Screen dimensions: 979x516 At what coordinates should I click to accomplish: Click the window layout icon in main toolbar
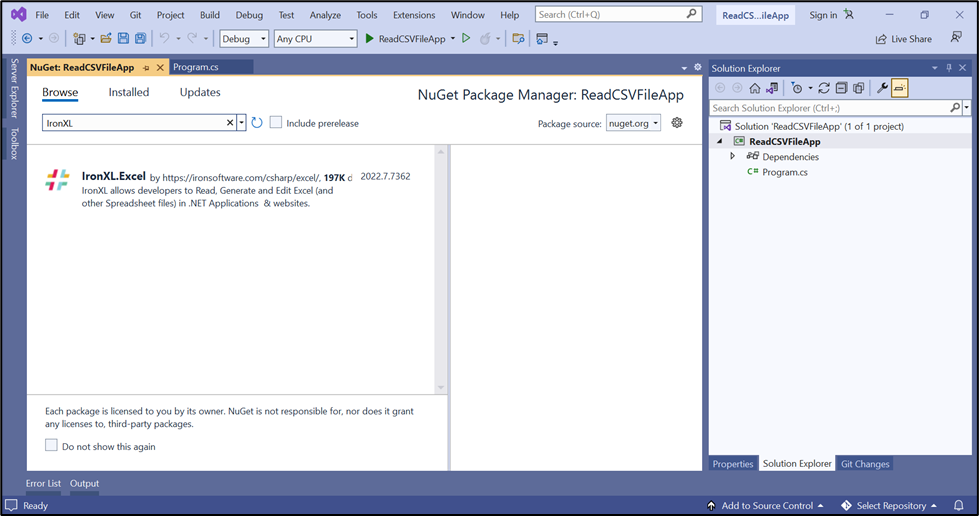coord(542,39)
